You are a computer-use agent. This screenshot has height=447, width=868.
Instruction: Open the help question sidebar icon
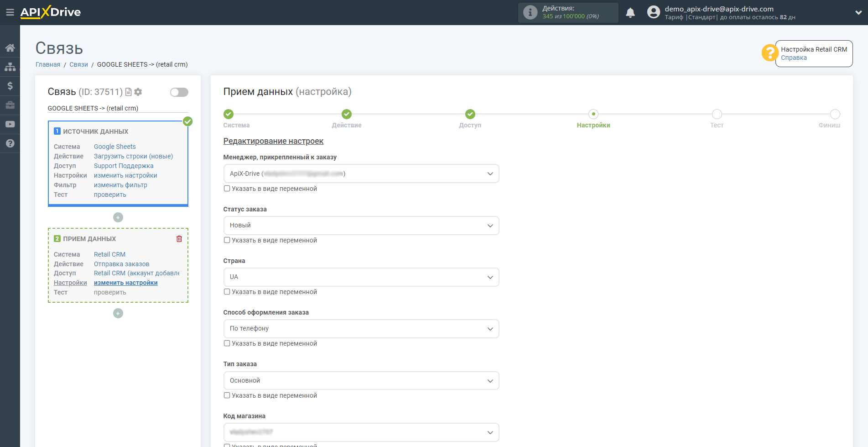(x=10, y=143)
